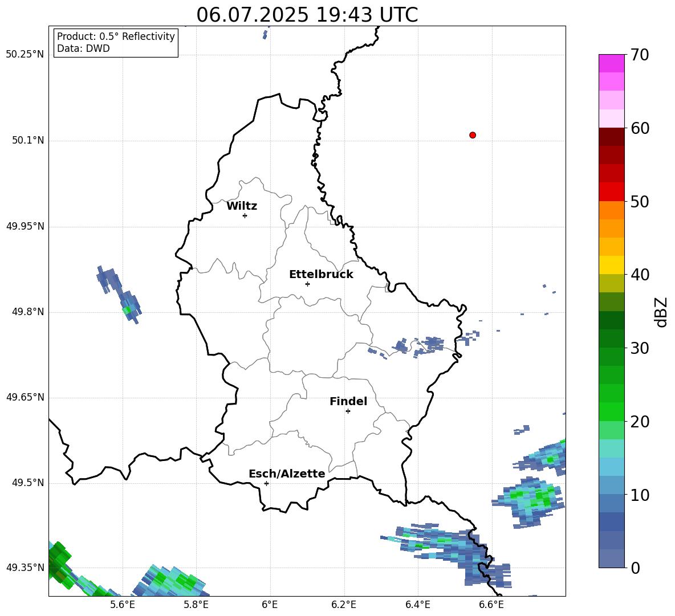Click the 5.8°E longitude label
The width and height of the screenshot is (675, 616).
point(196,605)
